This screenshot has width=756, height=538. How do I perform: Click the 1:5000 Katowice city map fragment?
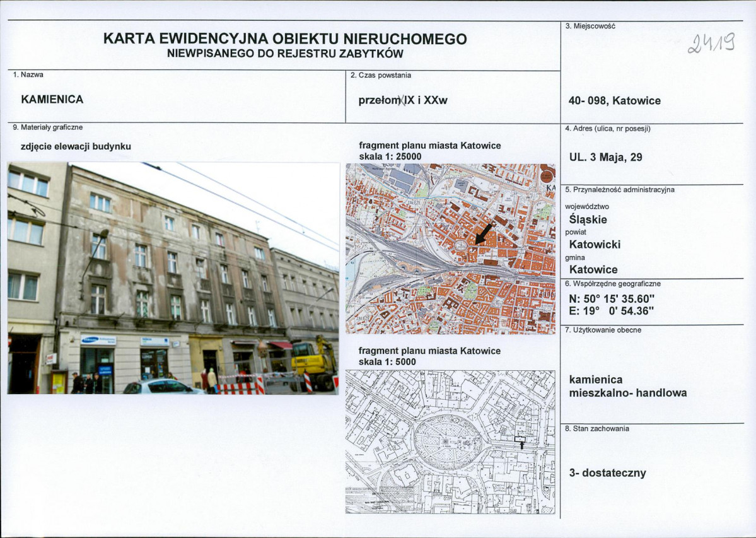point(451,442)
